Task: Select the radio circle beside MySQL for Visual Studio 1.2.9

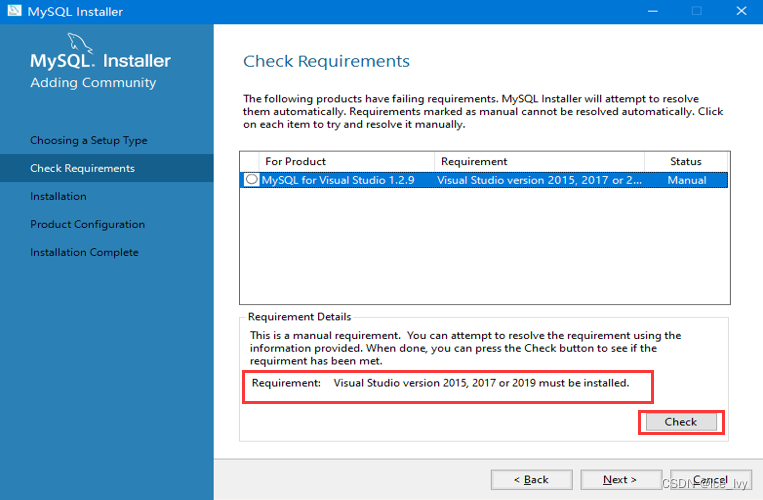Action: pos(252,179)
